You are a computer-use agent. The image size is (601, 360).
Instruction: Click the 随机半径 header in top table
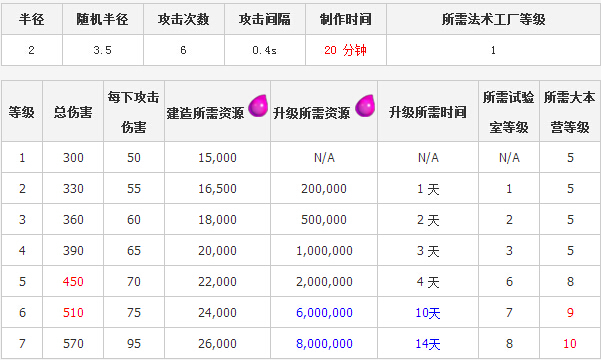click(103, 19)
